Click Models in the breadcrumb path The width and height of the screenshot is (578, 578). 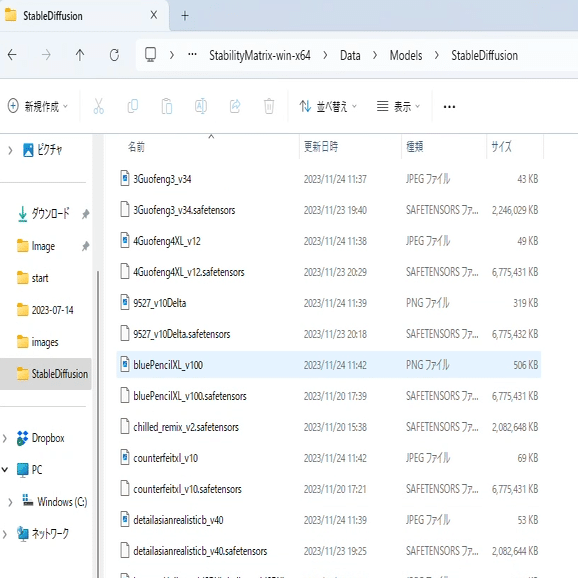(406, 55)
